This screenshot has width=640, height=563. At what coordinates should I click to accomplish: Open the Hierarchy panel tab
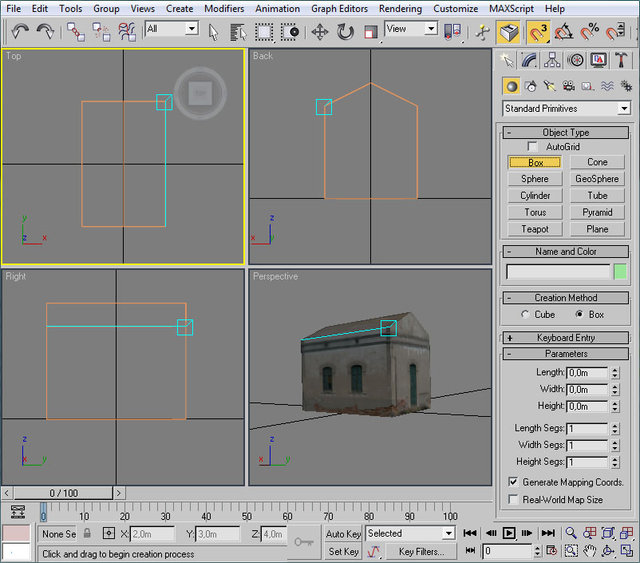(x=553, y=61)
